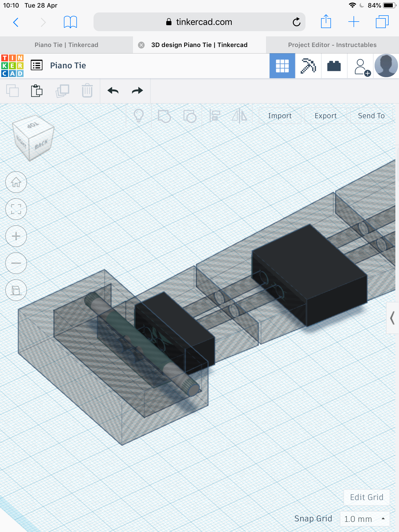Fit all shapes in view

[16, 209]
